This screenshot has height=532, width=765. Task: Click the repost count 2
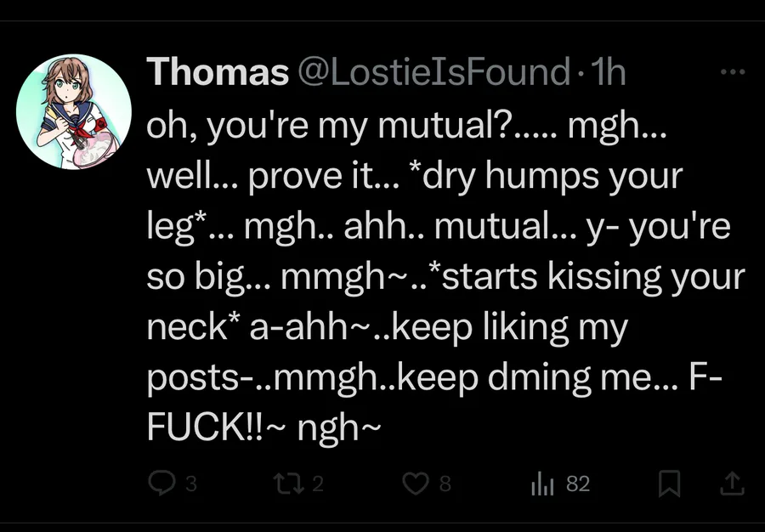pyautogui.click(x=318, y=484)
